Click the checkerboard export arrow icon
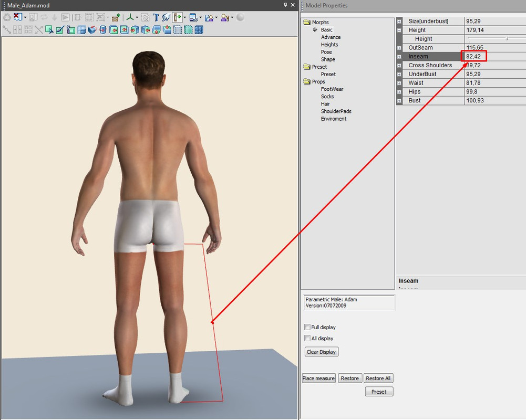526x420 pixels. pos(116,17)
